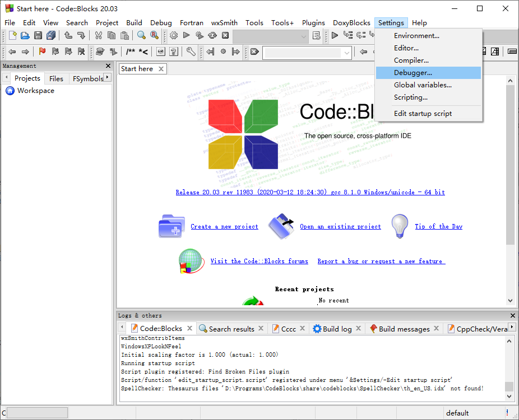
Task: Switch to the Build log tab
Action: coord(337,329)
